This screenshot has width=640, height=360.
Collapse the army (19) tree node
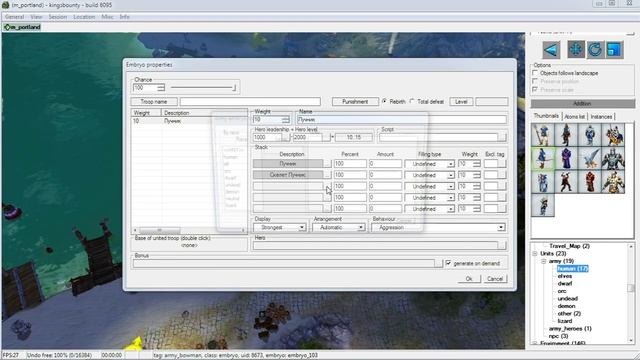click(x=544, y=261)
